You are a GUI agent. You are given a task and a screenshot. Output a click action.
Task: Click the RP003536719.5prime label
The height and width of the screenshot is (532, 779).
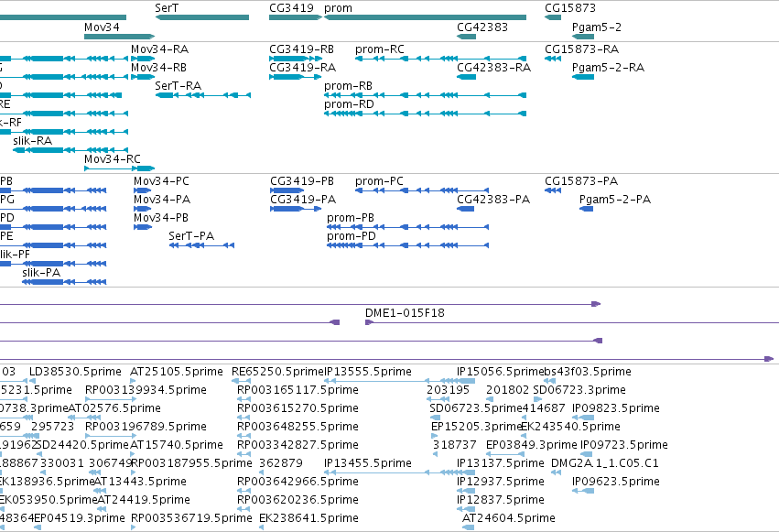(x=191, y=518)
